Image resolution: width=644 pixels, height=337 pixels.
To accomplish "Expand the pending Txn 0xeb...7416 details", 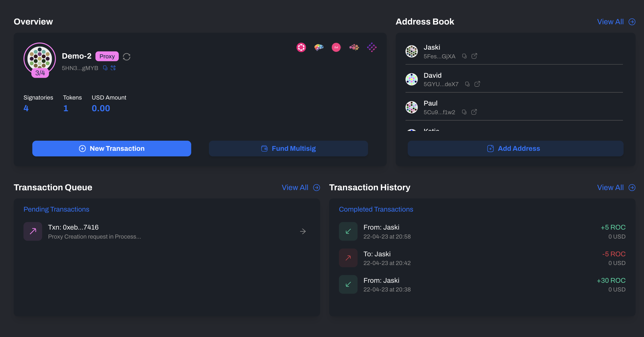I will [x=303, y=231].
